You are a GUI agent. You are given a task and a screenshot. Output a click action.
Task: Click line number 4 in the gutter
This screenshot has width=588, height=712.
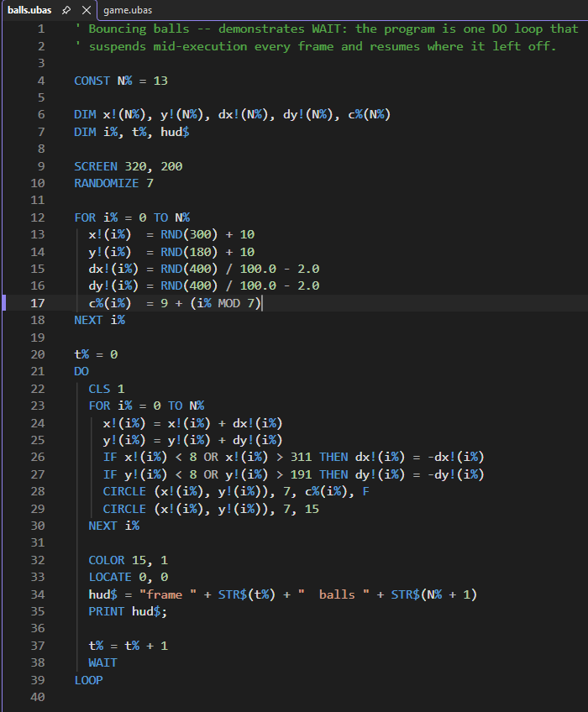(x=41, y=81)
